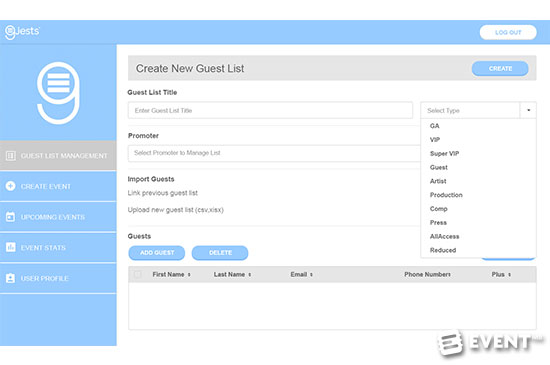Sort by Email arrows icon
The height and width of the screenshot is (365, 550).
pos(311,275)
